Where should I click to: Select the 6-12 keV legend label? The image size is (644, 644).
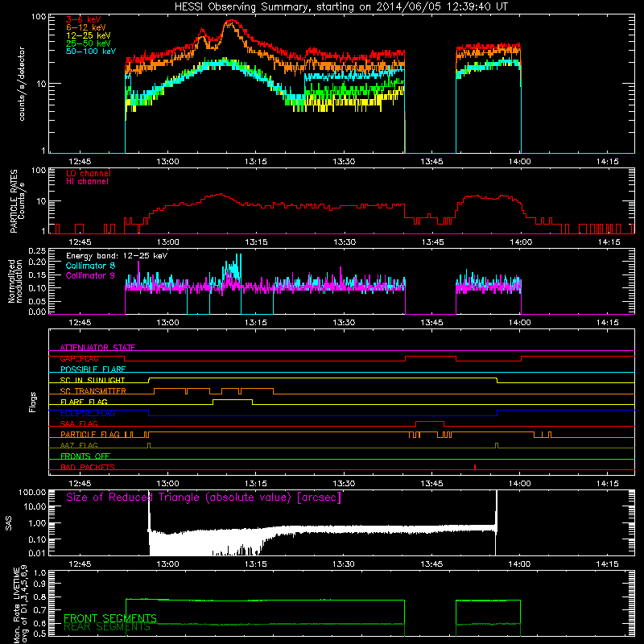coord(86,27)
